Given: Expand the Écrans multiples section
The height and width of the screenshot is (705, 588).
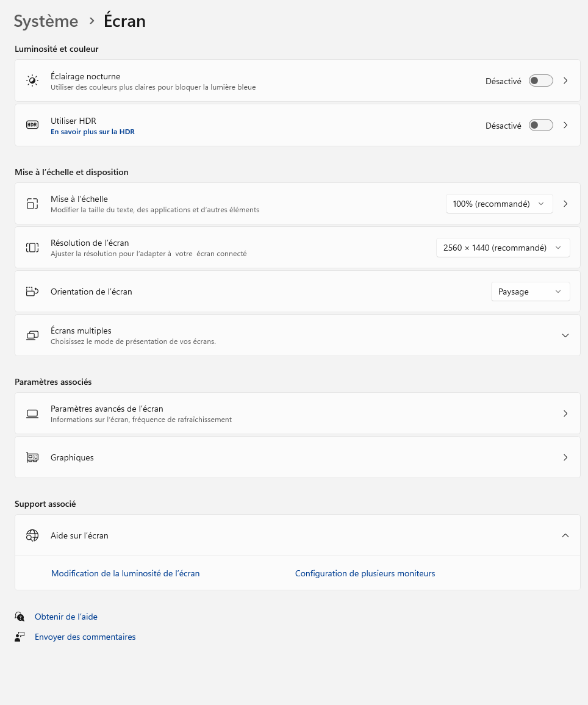Looking at the screenshot, I should tap(565, 335).
